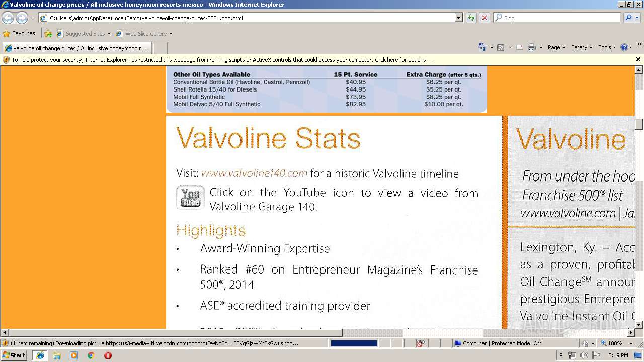Click the vertical scrollbar thumb
The image size is (644, 362).
639,124
